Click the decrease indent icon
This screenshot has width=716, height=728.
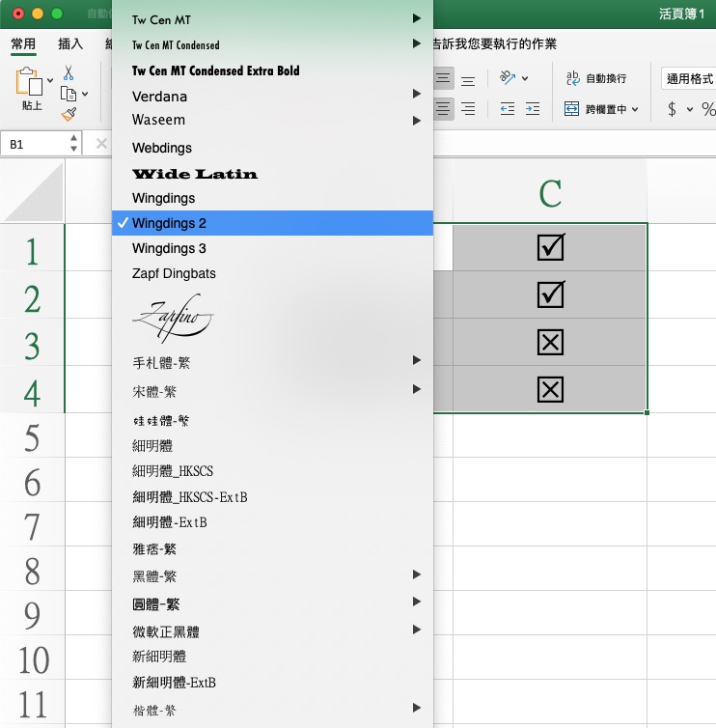(508, 109)
